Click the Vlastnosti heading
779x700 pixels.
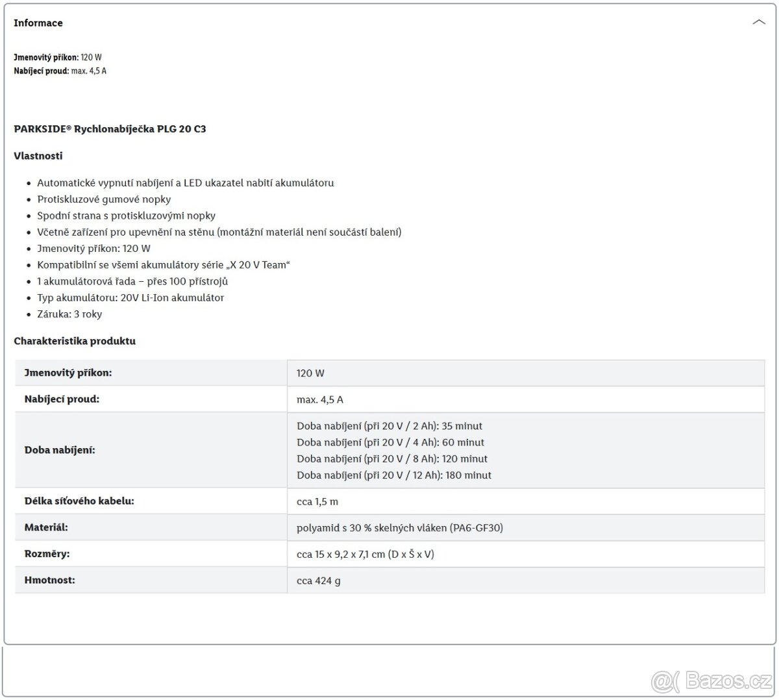[38, 156]
